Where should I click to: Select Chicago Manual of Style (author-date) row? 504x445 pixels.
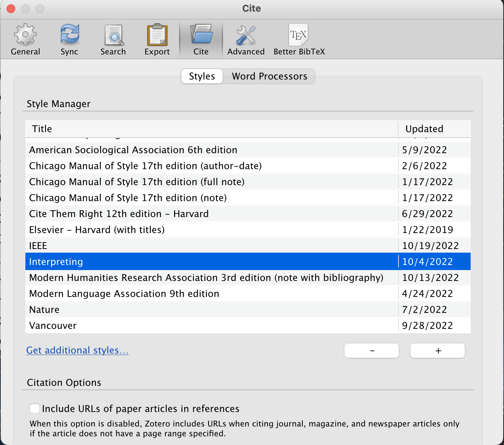click(x=248, y=166)
